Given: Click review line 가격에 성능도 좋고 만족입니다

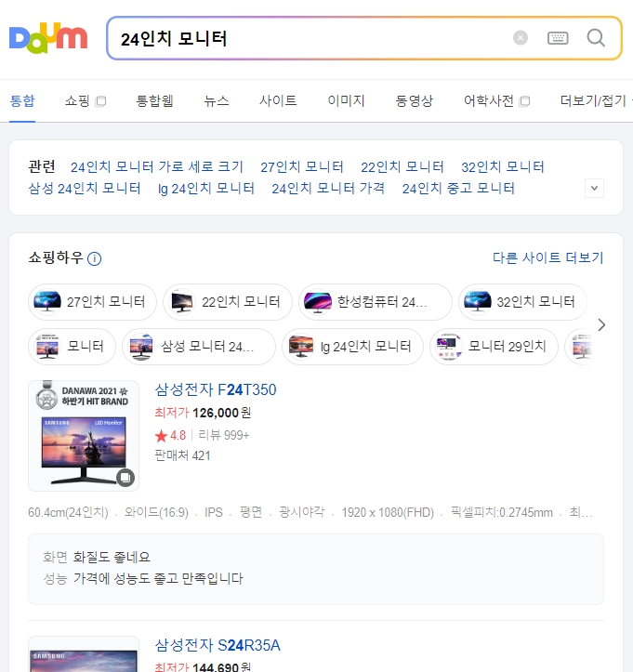Looking at the screenshot, I should 158,578.
